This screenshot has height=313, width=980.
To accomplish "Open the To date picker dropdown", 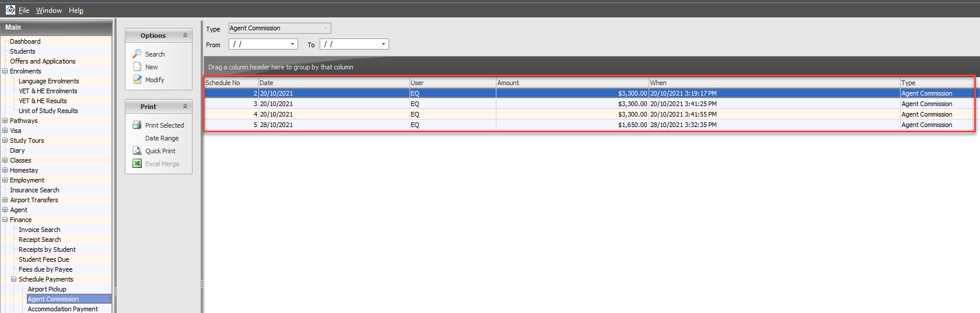I will point(383,44).
